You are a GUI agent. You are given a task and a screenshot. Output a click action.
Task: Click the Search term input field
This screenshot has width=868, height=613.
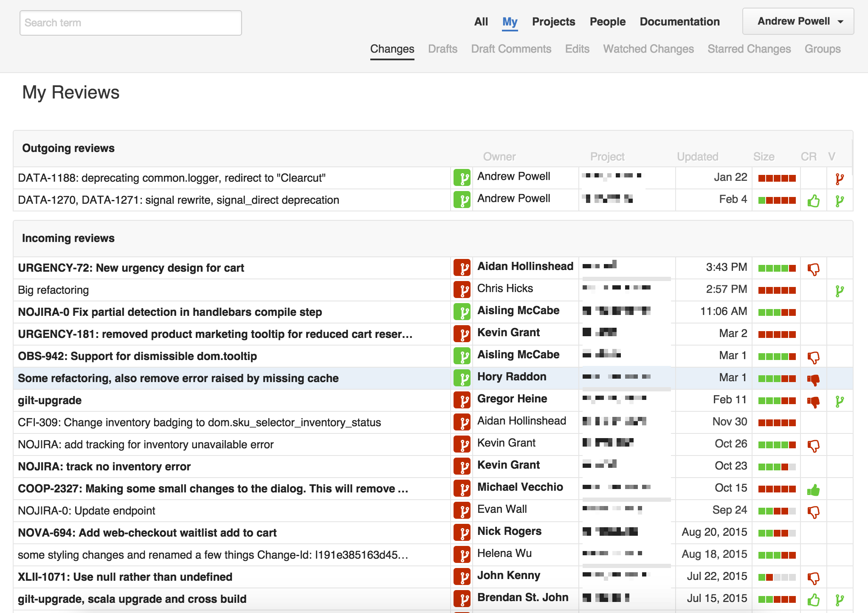(131, 23)
